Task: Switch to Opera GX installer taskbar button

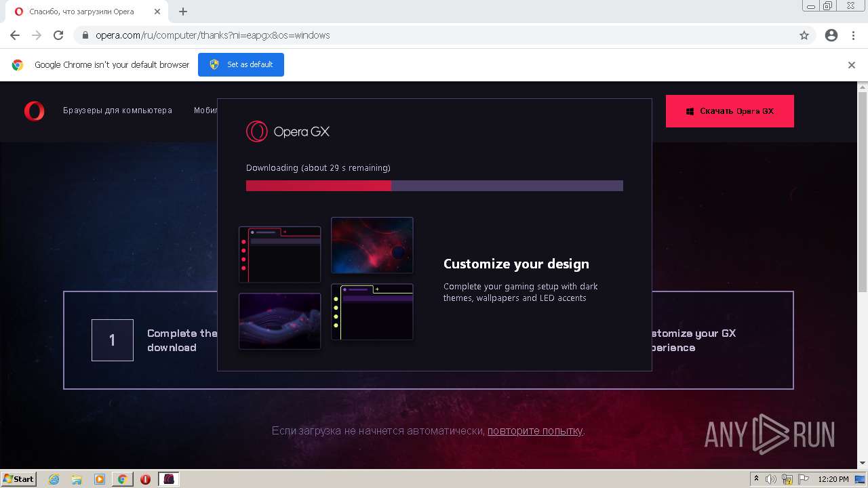Action: [x=169, y=479]
